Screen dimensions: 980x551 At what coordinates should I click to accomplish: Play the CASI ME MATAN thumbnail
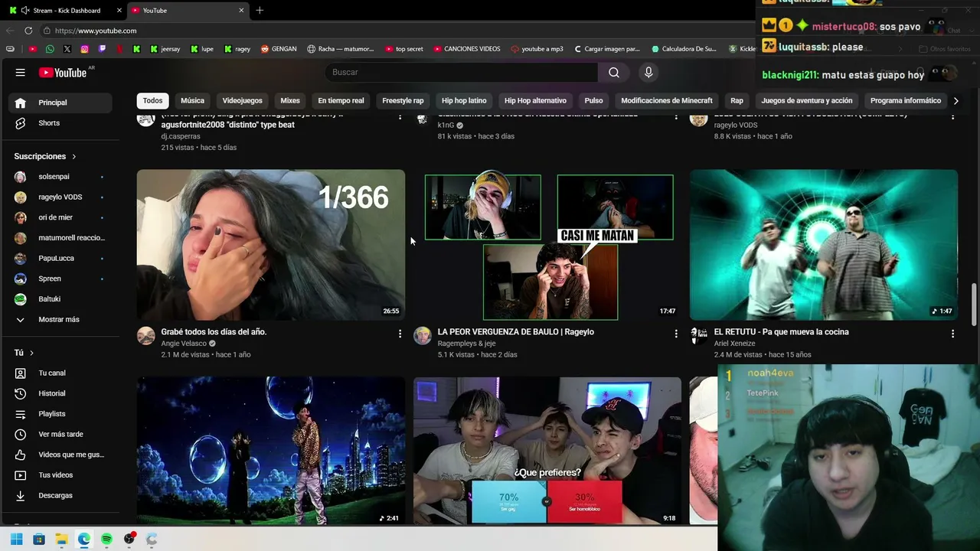pyautogui.click(x=547, y=245)
